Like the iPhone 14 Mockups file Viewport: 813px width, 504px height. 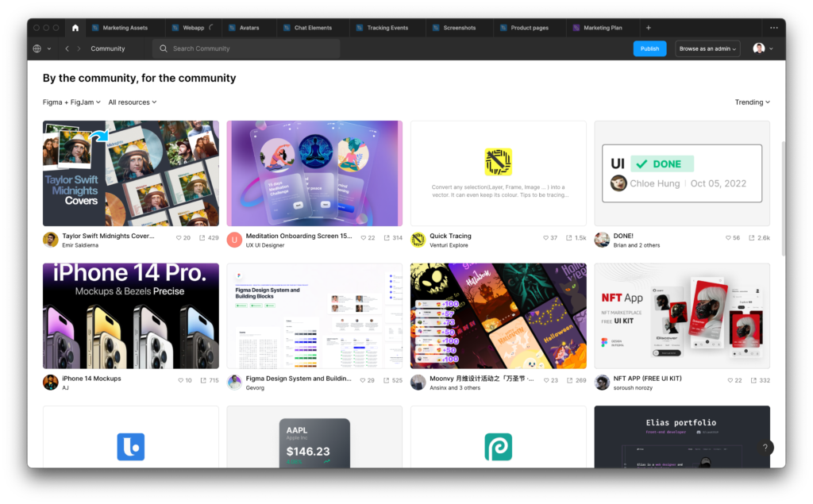(180, 381)
